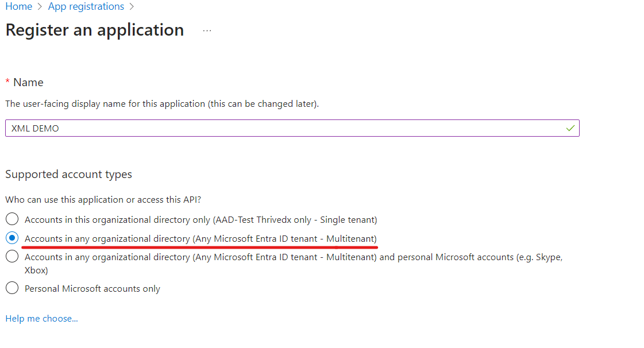Viewport: 644px width, 348px height.
Task: Open the Help me choose link
Action: (41, 319)
